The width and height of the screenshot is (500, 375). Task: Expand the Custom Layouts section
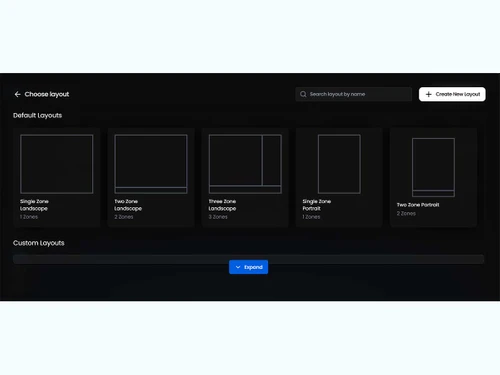(248, 267)
